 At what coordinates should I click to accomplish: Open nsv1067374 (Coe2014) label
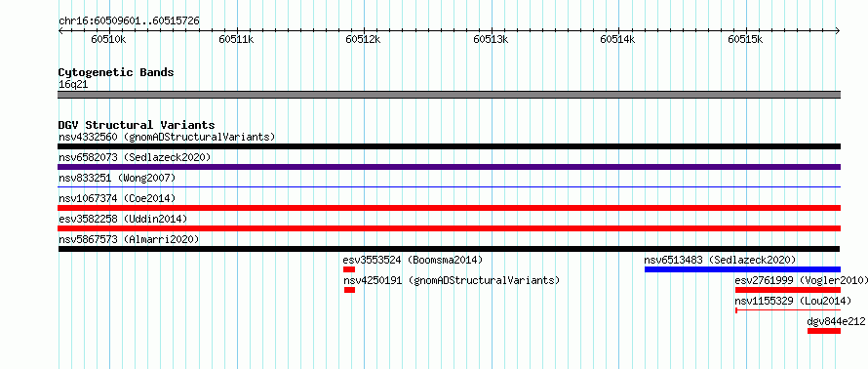point(117,198)
